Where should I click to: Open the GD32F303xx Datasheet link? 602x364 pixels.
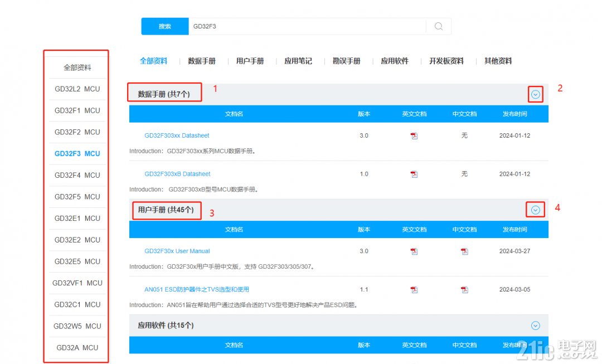(x=177, y=135)
